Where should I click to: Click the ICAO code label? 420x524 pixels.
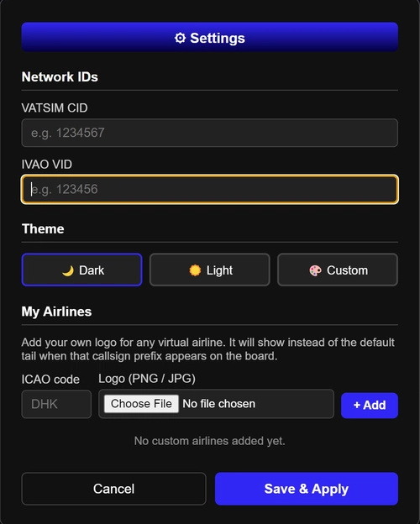[50, 380]
